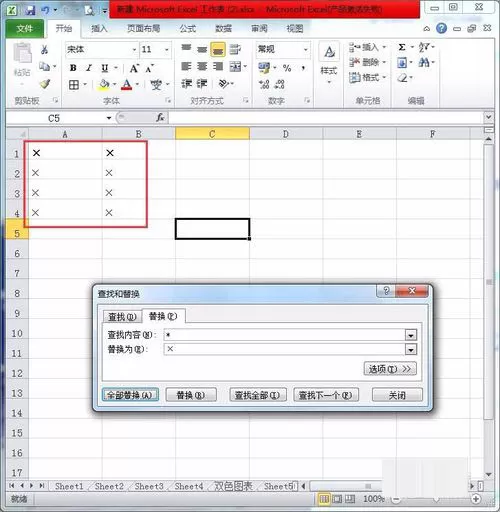This screenshot has width=500, height=512.
Task: Apply the fill color bucket
Action: coord(104,84)
